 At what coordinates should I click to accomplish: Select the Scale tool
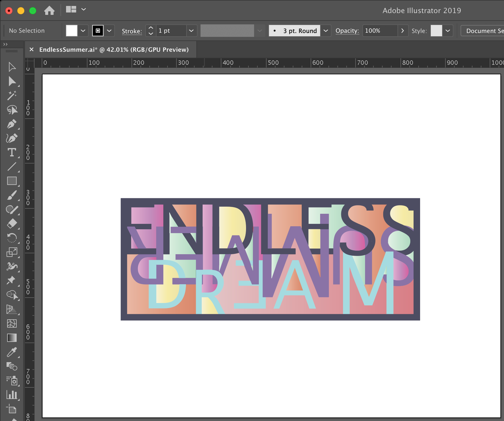pos(12,252)
